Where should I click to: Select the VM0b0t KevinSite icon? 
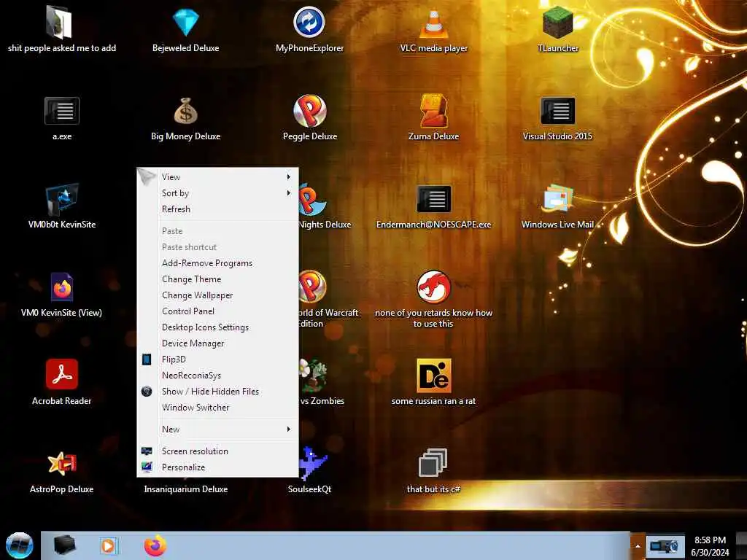click(62, 206)
